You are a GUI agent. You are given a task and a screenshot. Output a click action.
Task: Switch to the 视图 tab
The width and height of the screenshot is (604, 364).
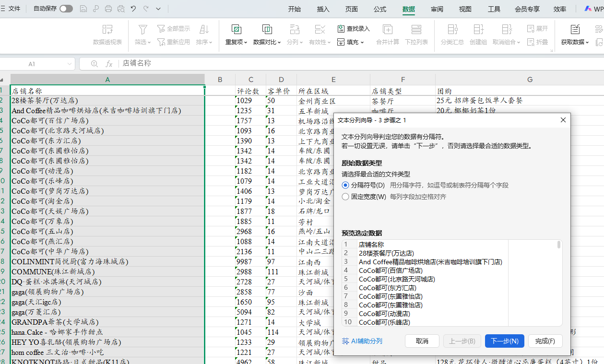coord(465,9)
